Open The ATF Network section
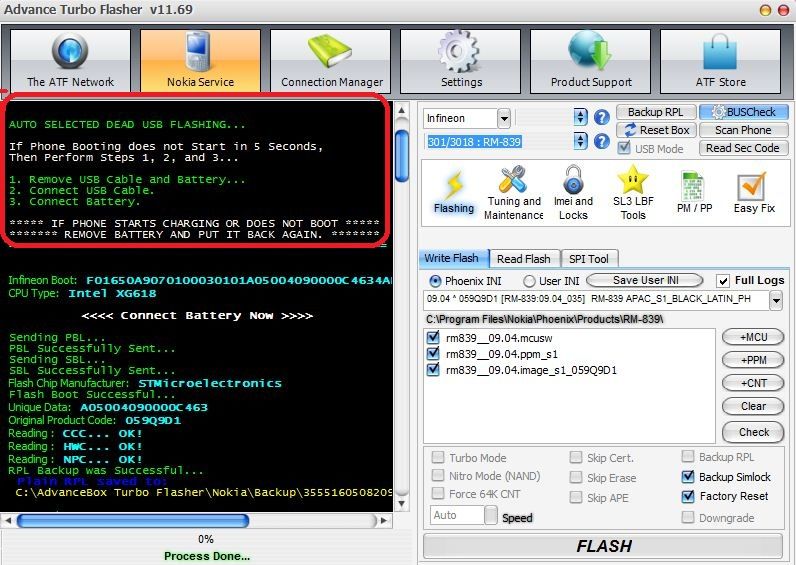The image size is (796, 565). (x=70, y=60)
